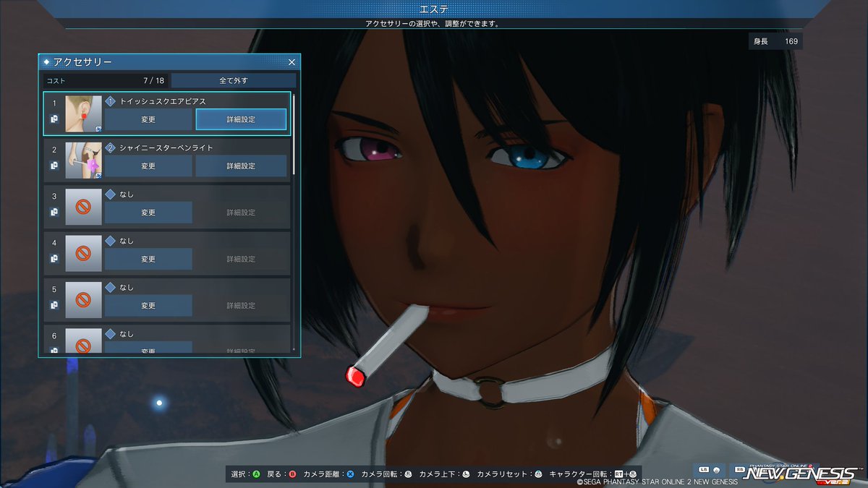Click the slot 4 copy icon
The height and width of the screenshot is (488, 868).
pyautogui.click(x=54, y=258)
